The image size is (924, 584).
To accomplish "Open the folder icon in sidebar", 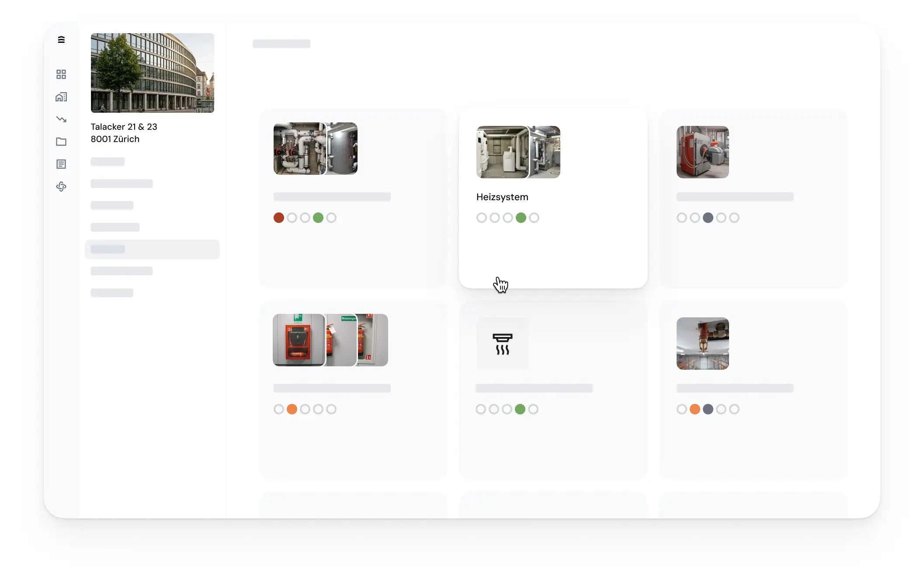I will tap(61, 142).
